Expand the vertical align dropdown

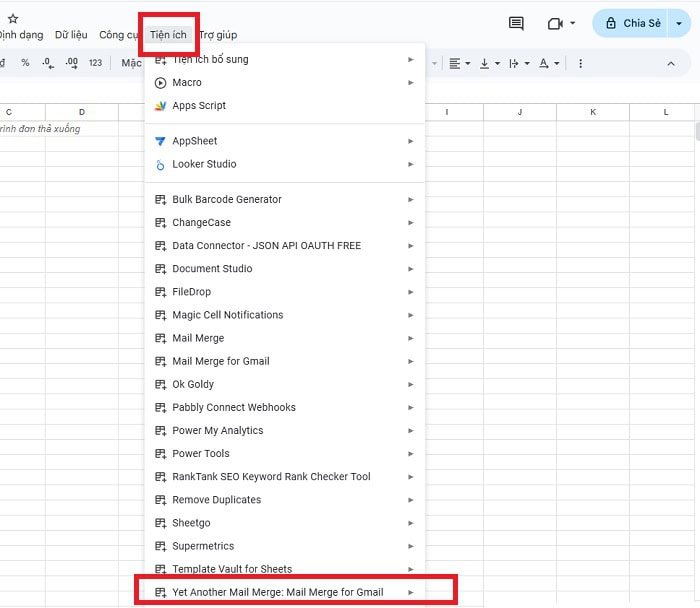click(488, 63)
